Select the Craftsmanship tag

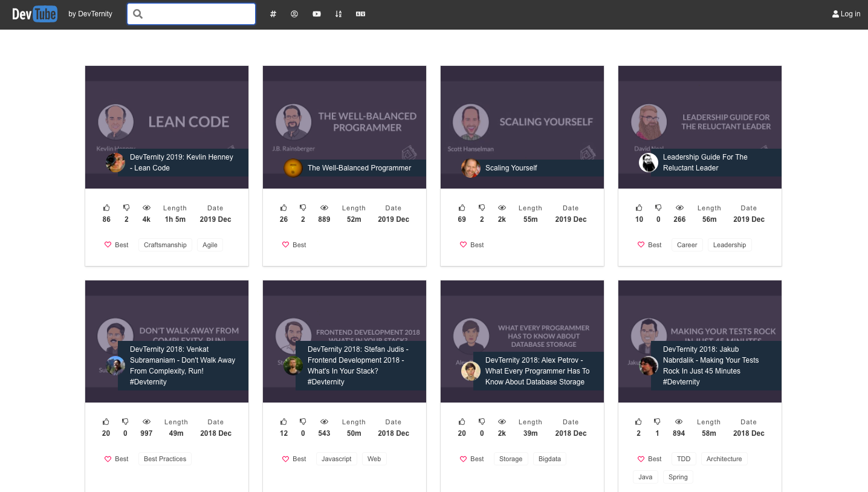[165, 245]
